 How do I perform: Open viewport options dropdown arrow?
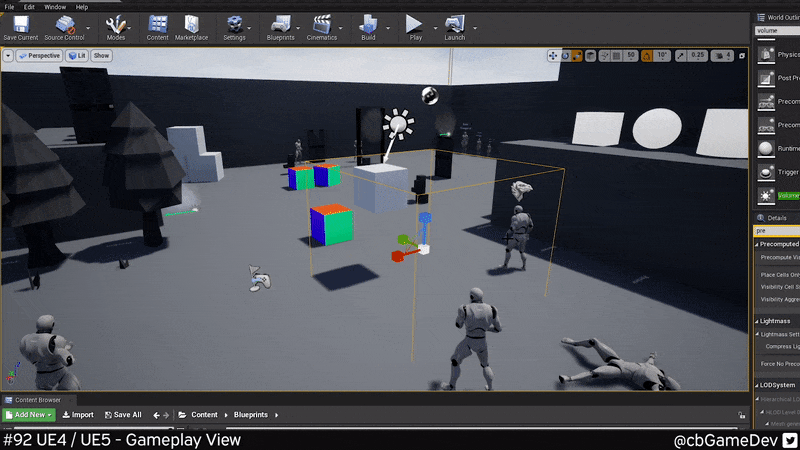(x=8, y=56)
